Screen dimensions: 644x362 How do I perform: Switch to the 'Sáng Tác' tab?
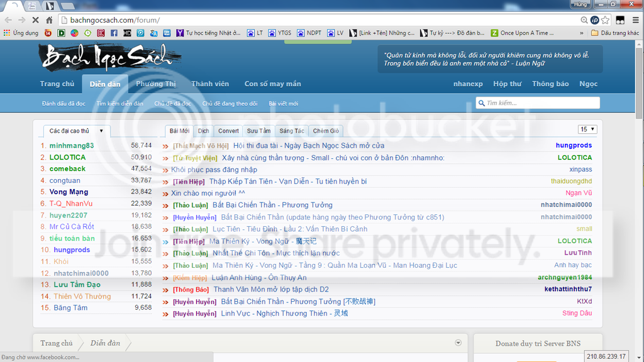pyautogui.click(x=292, y=131)
